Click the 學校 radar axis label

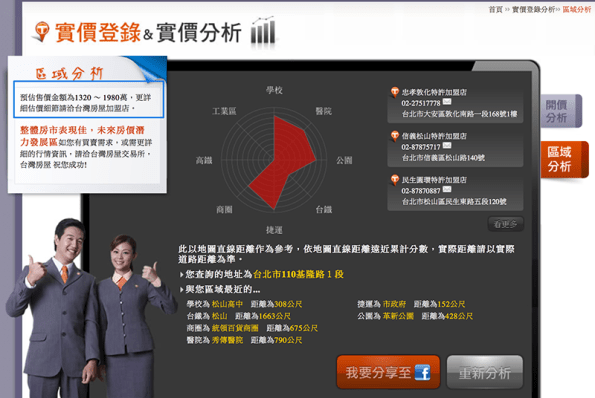pyautogui.click(x=274, y=90)
